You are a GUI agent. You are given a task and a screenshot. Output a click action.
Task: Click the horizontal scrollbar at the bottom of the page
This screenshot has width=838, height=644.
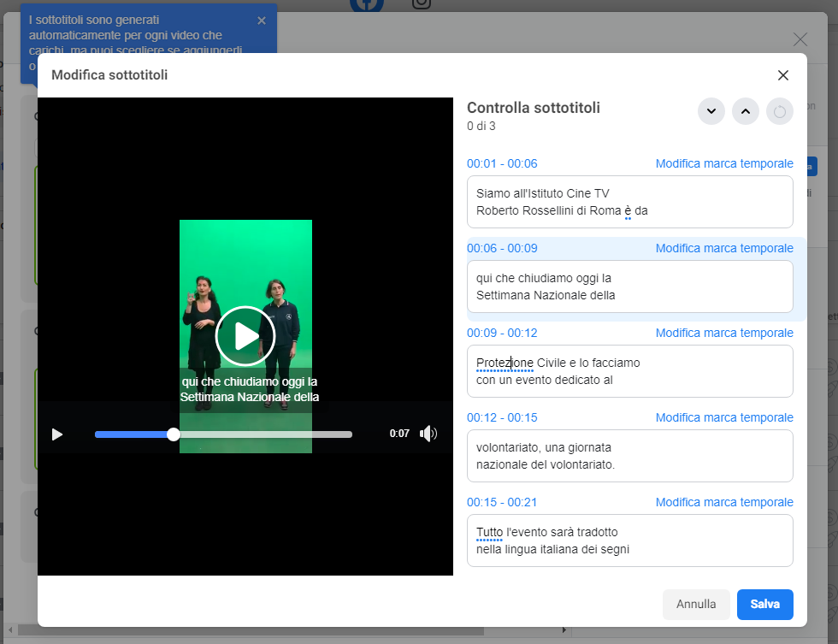(251, 630)
